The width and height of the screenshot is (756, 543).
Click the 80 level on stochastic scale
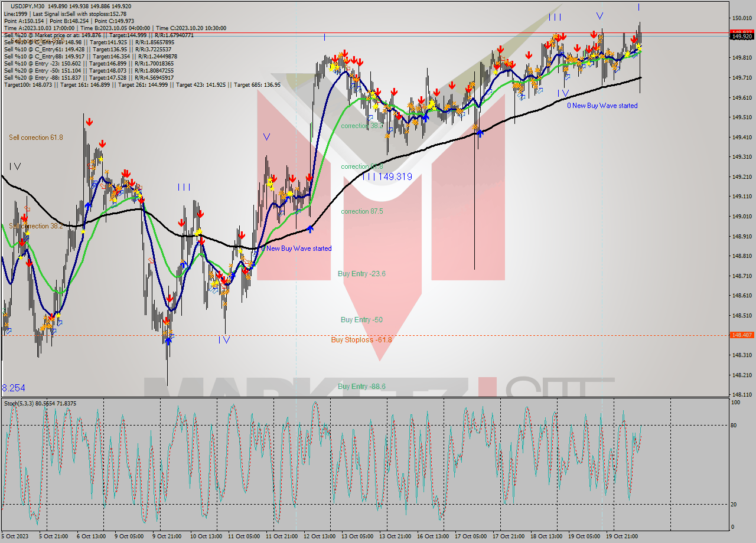[x=735, y=425]
